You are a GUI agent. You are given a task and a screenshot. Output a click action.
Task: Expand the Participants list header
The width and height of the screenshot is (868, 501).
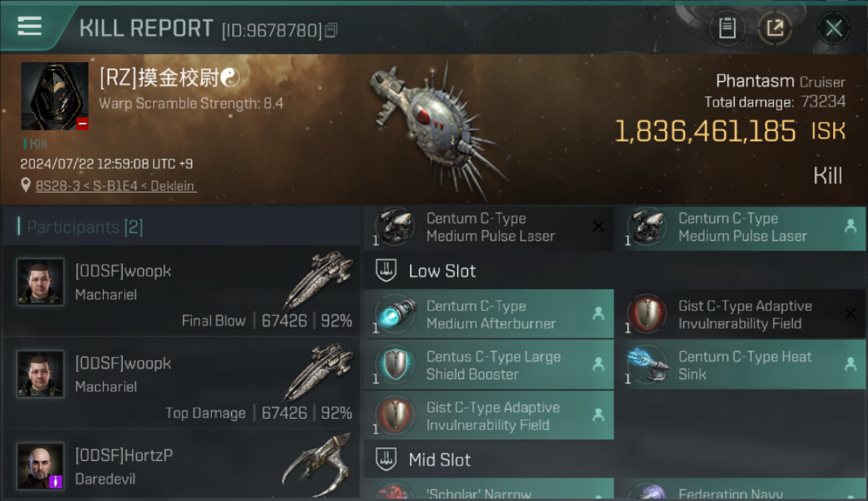coord(181,226)
